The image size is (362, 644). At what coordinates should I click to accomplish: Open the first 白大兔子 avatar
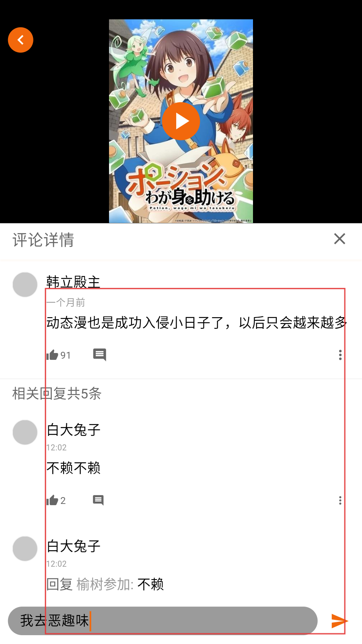point(25,432)
